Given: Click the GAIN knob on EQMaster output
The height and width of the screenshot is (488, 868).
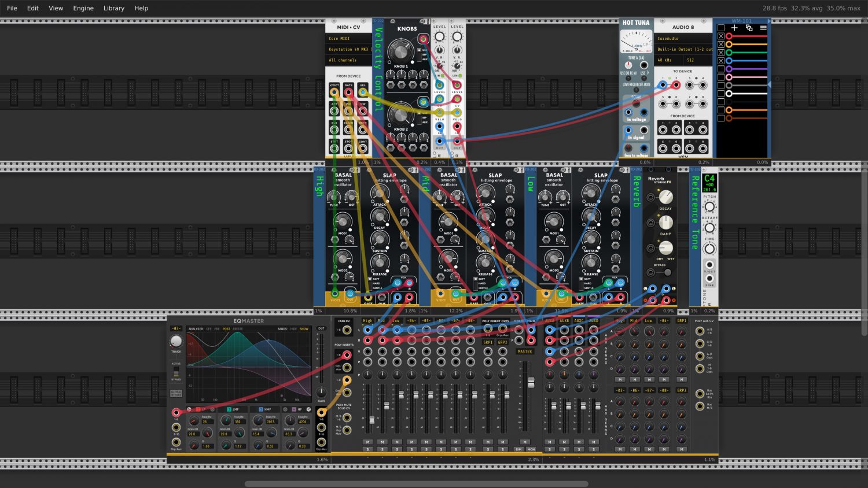Looking at the screenshot, I should tap(321, 393).
